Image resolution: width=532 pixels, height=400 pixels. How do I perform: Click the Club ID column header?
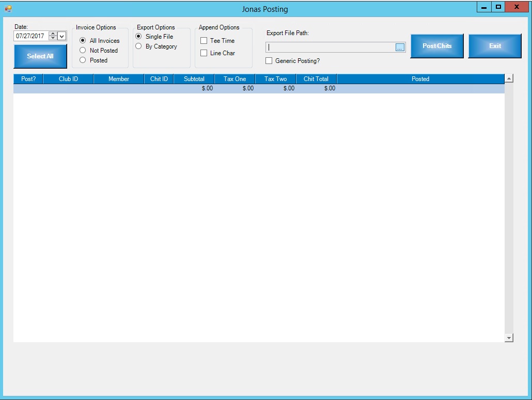tap(68, 79)
